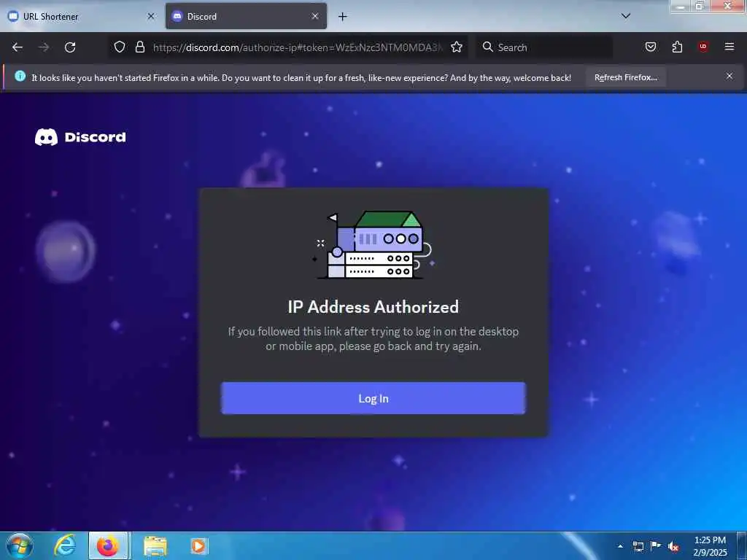Image resolution: width=747 pixels, height=560 pixels.
Task: Launch Internet Explorer from taskbar
Action: pyautogui.click(x=64, y=545)
